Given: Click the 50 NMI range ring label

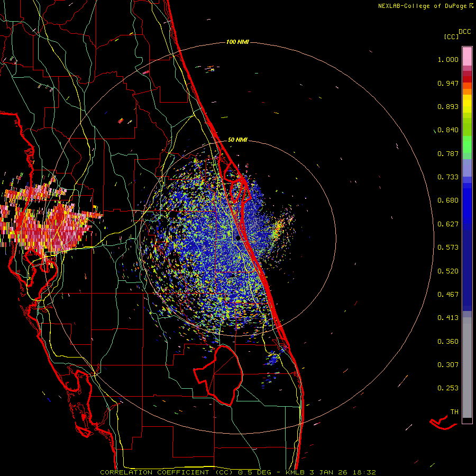Looking at the screenshot, I should 237,140.
